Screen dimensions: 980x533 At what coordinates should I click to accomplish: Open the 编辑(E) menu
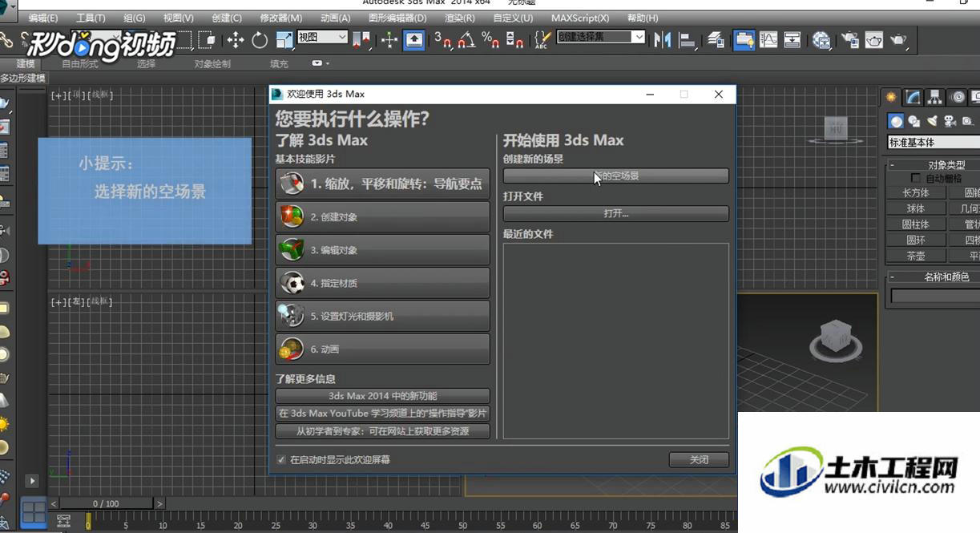(x=43, y=18)
